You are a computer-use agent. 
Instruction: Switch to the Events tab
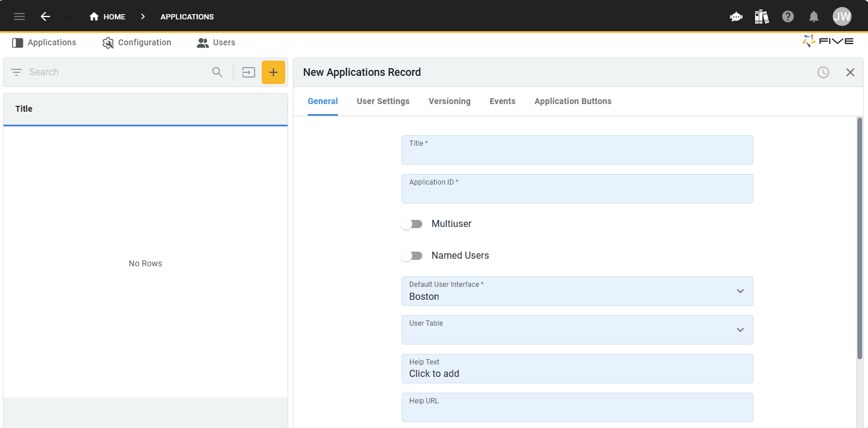[503, 101]
